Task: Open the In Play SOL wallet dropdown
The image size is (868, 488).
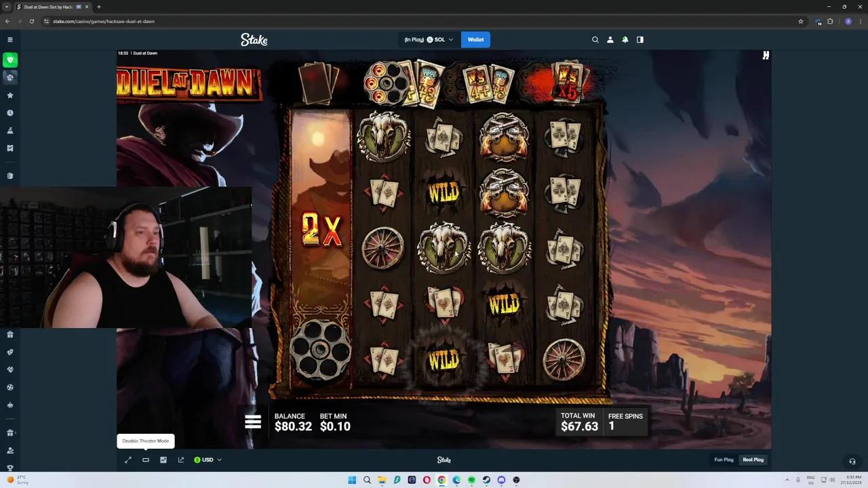Action: click(x=427, y=39)
